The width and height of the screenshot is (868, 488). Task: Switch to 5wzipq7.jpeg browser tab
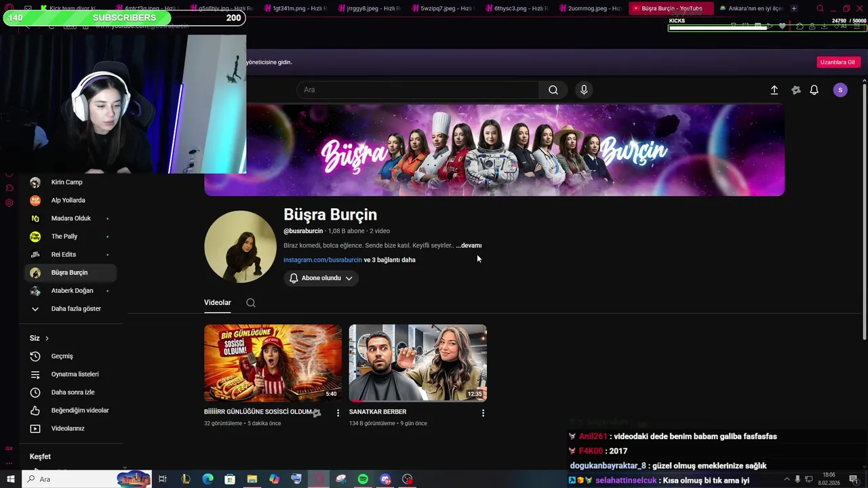(443, 8)
